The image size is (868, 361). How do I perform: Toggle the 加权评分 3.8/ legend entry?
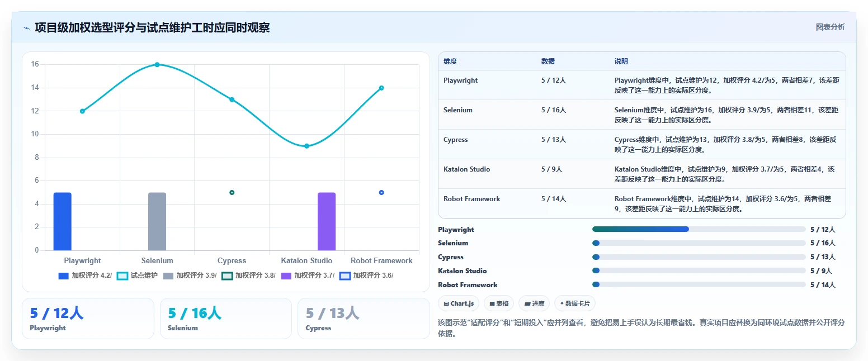(x=248, y=275)
